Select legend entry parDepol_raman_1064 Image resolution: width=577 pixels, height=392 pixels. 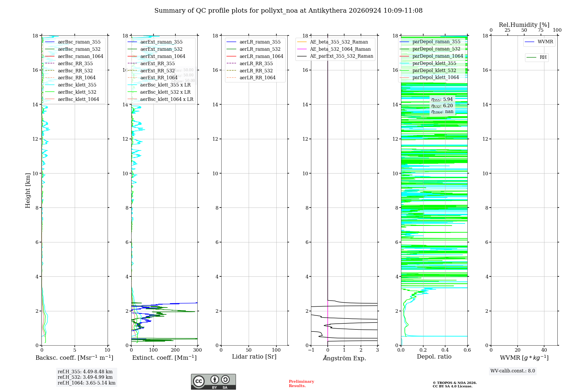432,56
